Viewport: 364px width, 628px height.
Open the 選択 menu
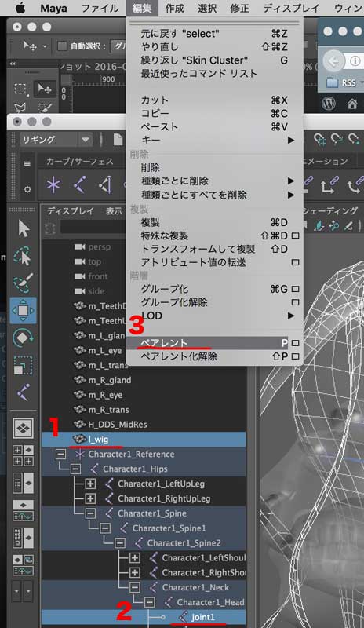(207, 8)
